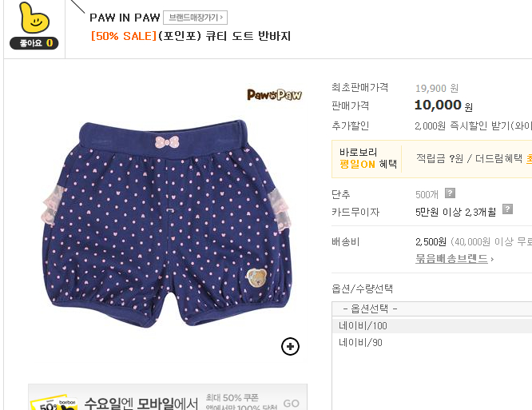
Task: Click the 50% bonbon coupon icon in the banner
Action: point(54,403)
